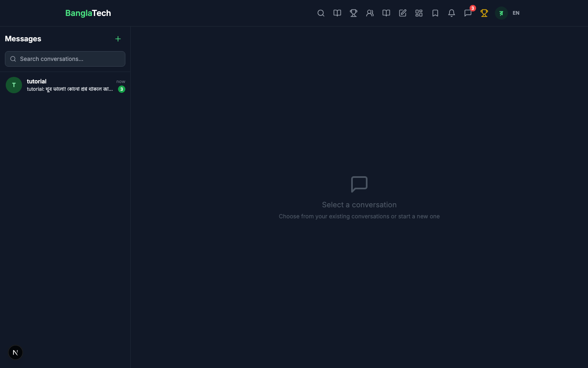Go to the BanglaTech home logo
Image resolution: width=588 pixels, height=368 pixels.
(88, 13)
